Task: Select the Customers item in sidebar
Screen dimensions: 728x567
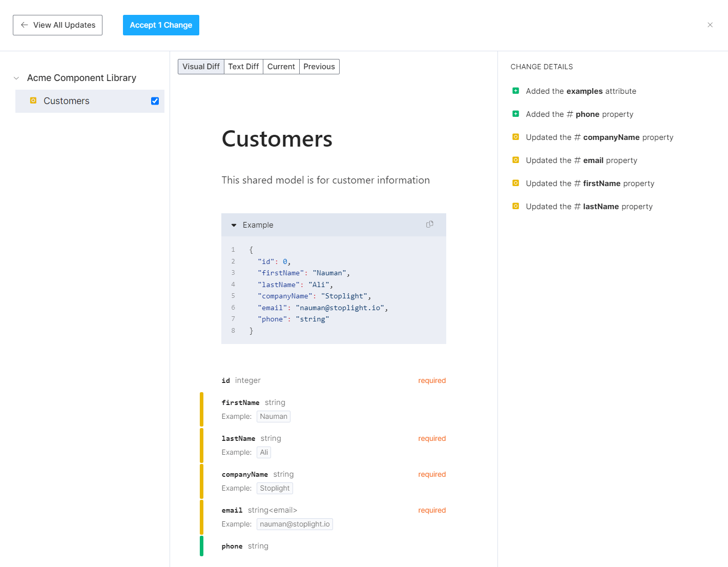Action: tap(90, 101)
